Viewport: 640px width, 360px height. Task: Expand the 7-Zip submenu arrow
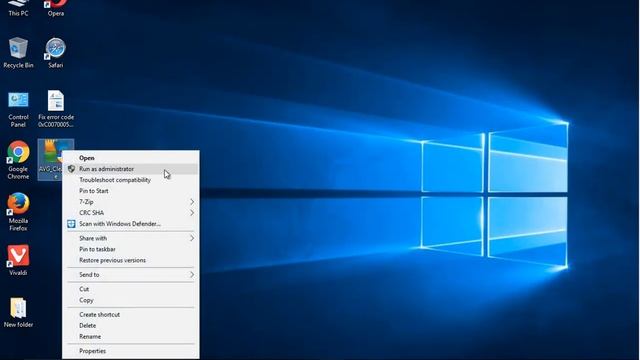192,202
